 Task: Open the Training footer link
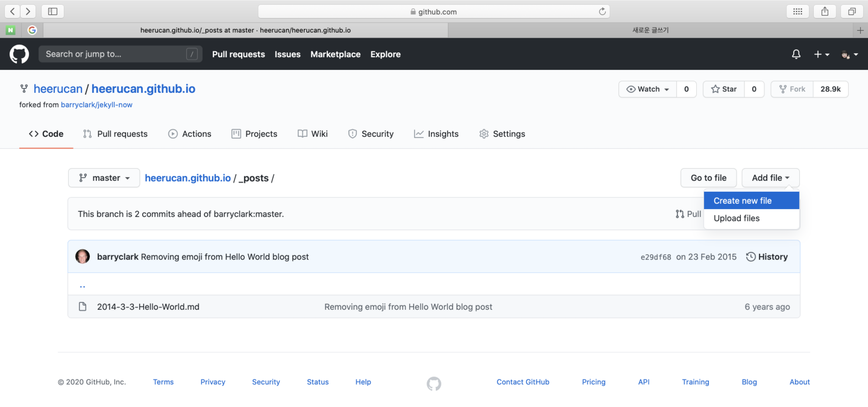click(x=695, y=382)
